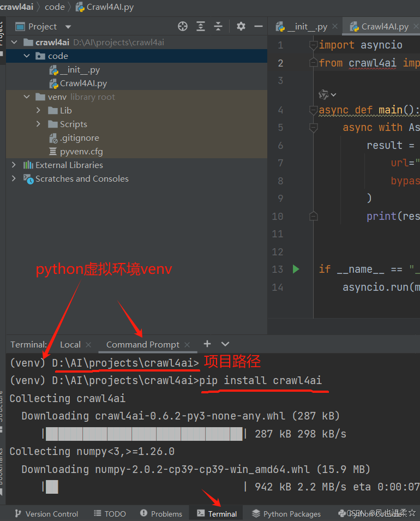Open Project panel settings gear

point(241,26)
